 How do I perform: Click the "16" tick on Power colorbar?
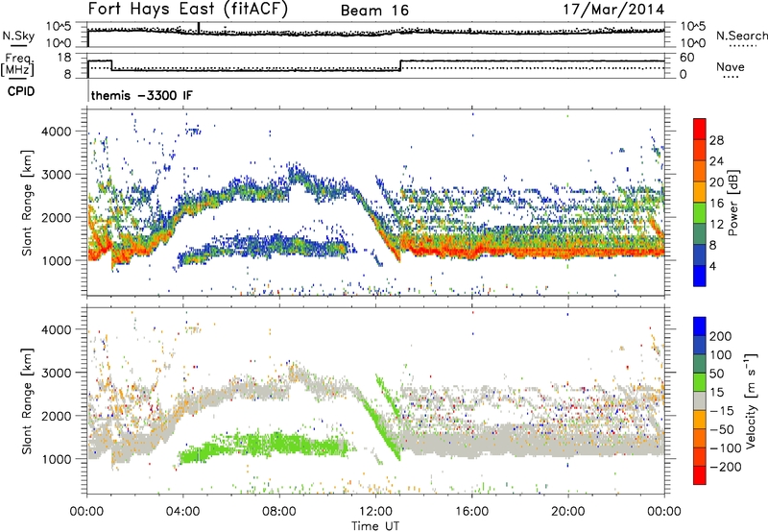tap(716, 204)
